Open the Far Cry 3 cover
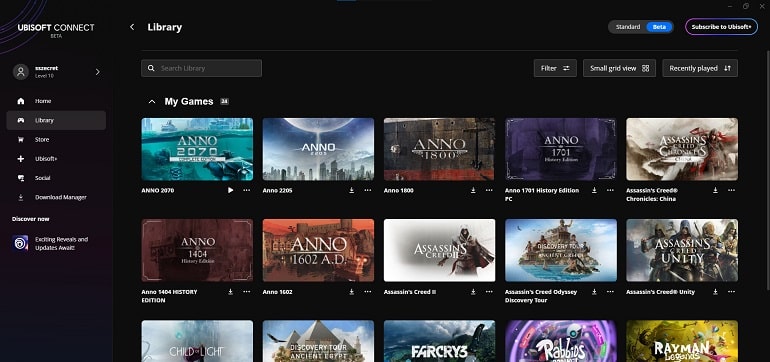770x362 pixels. coord(440,341)
